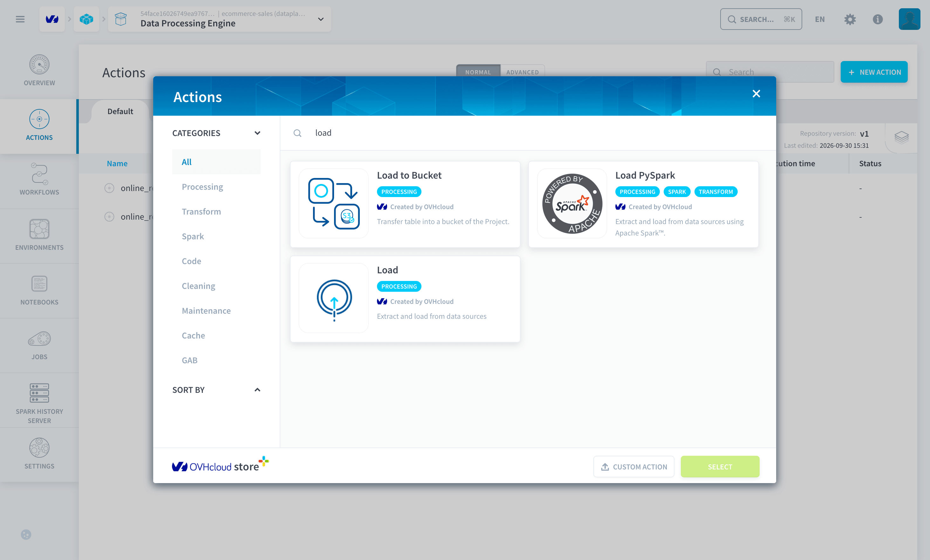The image size is (930, 560).
Task: Click the blue cube project breadcrumb icon
Action: pyautogui.click(x=86, y=19)
